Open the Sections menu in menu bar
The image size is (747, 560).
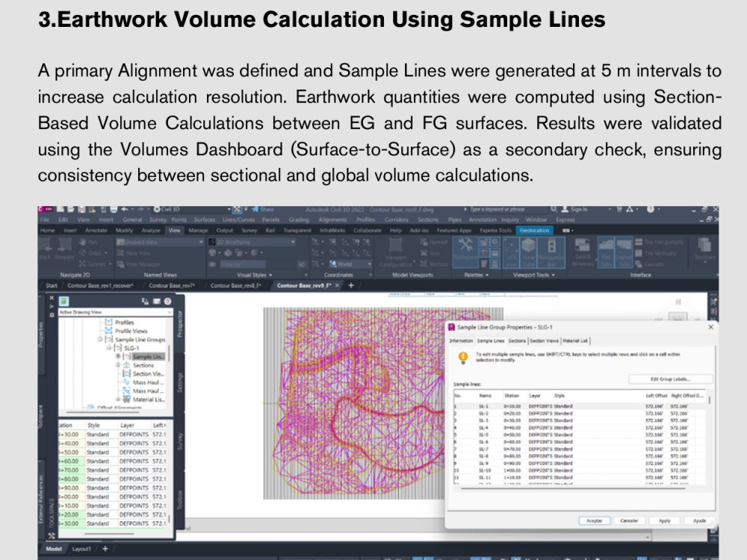(428, 220)
